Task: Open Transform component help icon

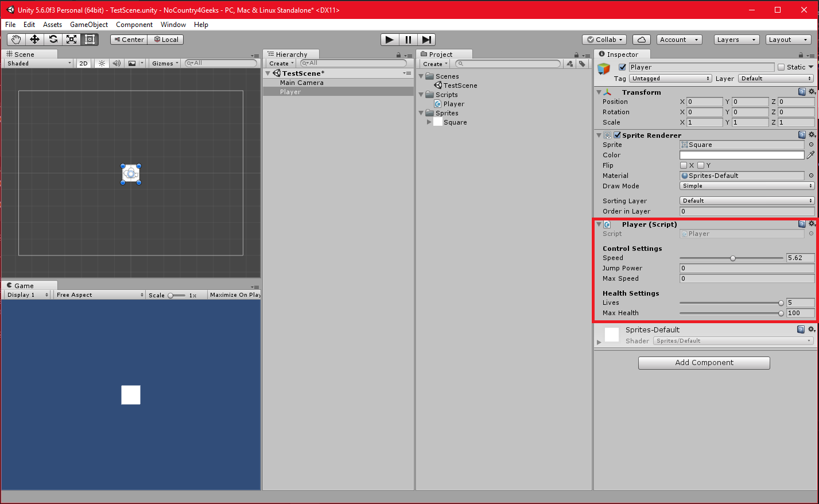Action: pos(802,92)
